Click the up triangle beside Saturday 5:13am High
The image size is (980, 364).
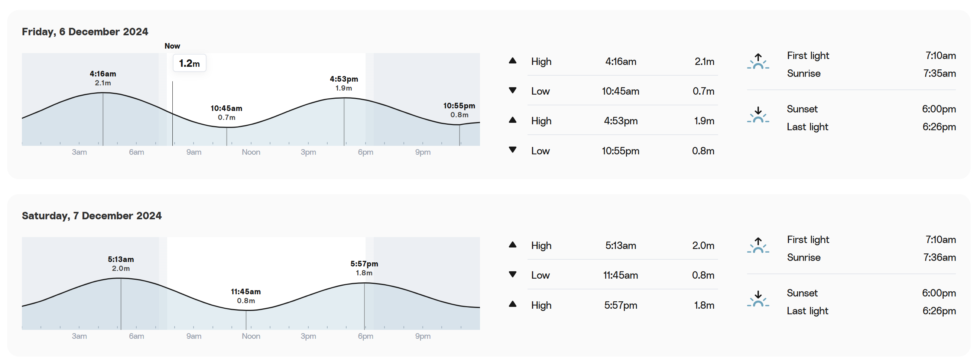pos(512,245)
